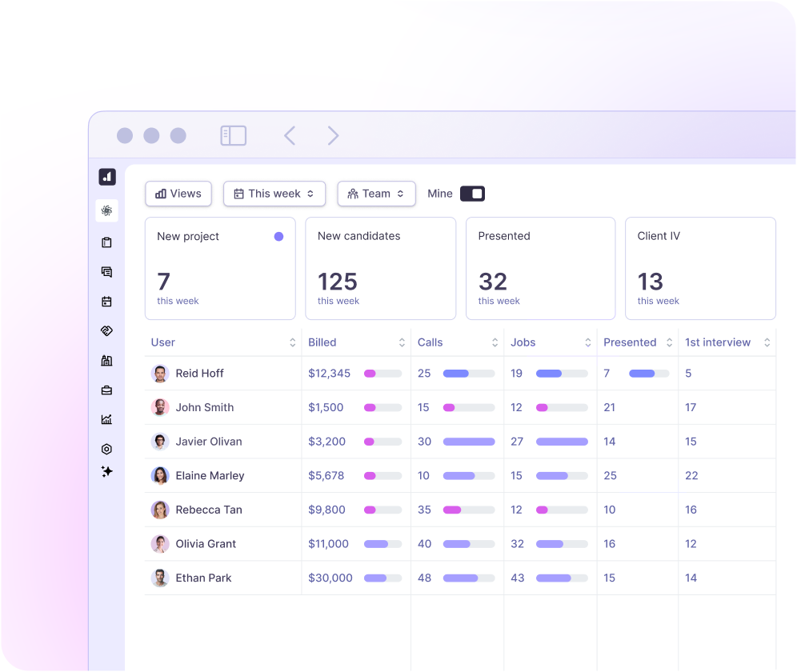Click the Views button

pos(178,194)
